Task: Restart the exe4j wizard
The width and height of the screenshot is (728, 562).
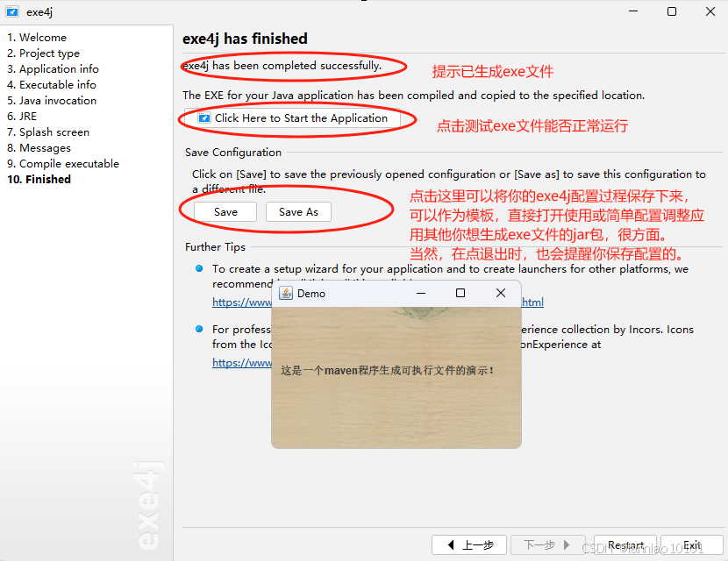Action: [x=625, y=544]
